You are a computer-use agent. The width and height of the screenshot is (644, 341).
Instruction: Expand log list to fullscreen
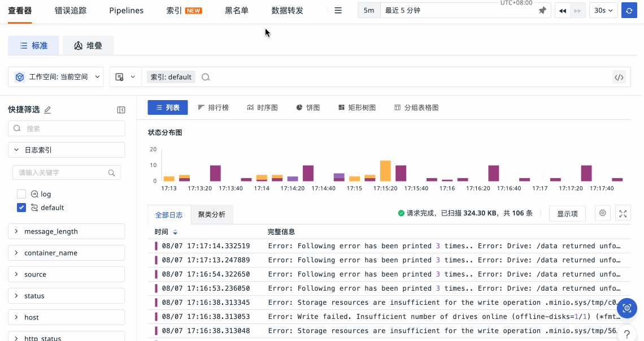[623, 213]
